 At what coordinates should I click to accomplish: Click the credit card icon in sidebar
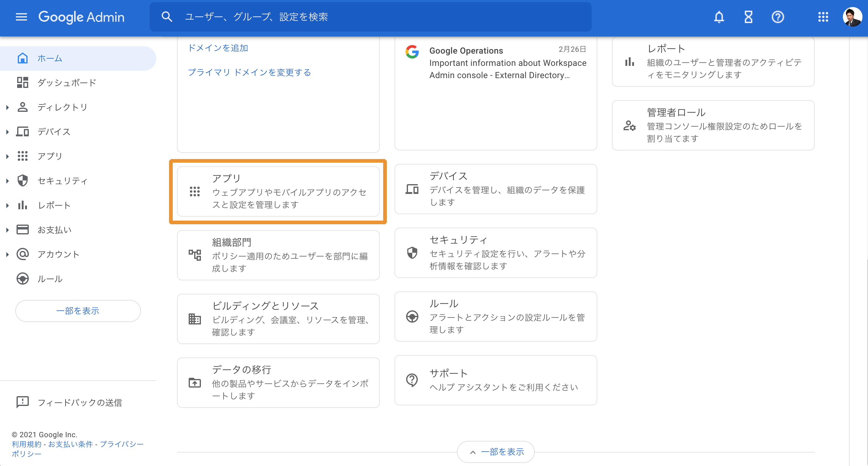pos(23,230)
